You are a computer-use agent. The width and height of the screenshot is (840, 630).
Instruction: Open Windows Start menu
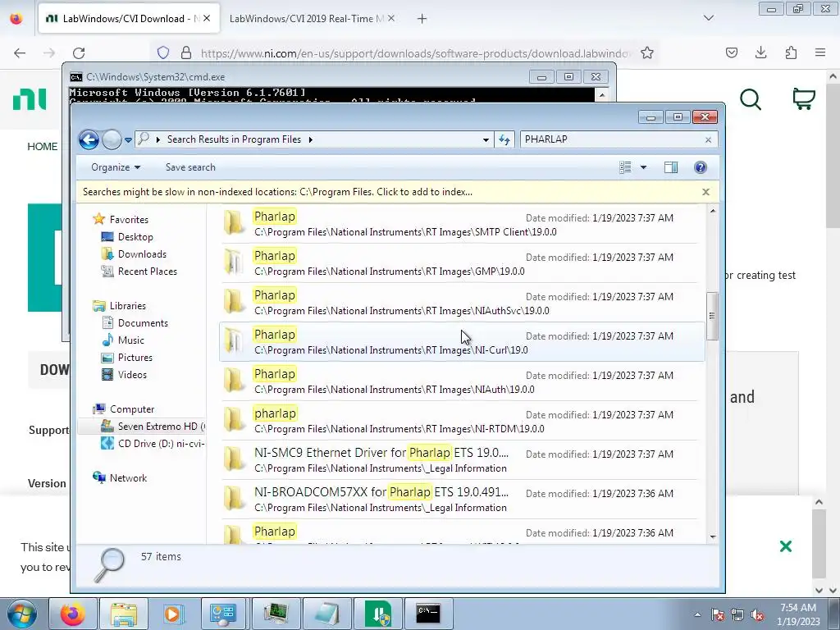[21, 614]
